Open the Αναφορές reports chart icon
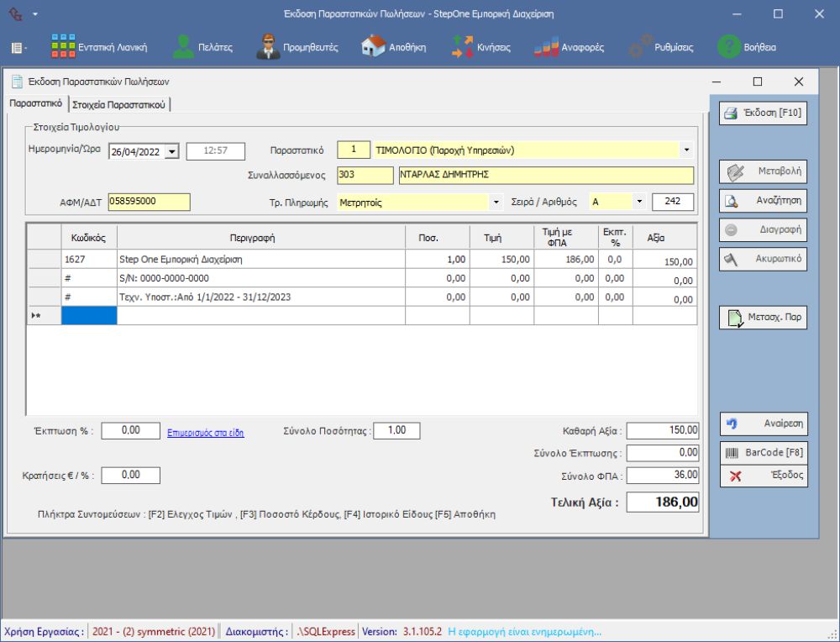This screenshot has height=642, width=840. tap(547, 47)
